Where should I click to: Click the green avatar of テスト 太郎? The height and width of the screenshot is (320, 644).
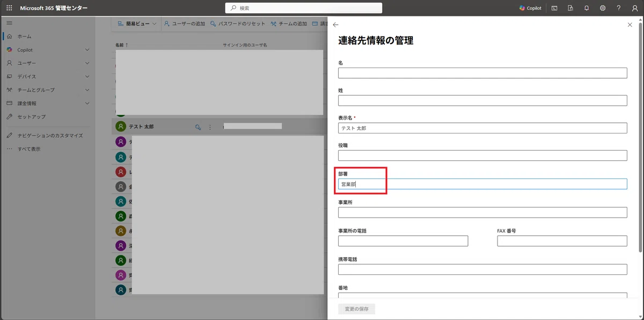[x=121, y=127]
